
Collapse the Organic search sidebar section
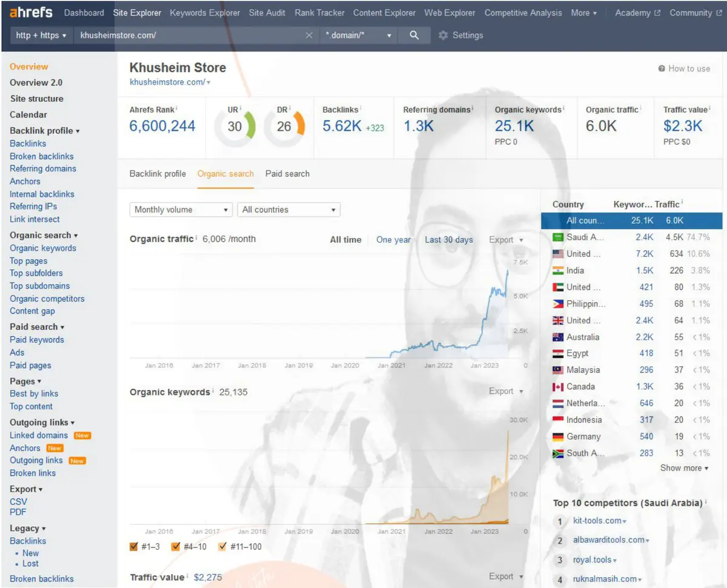click(44, 236)
